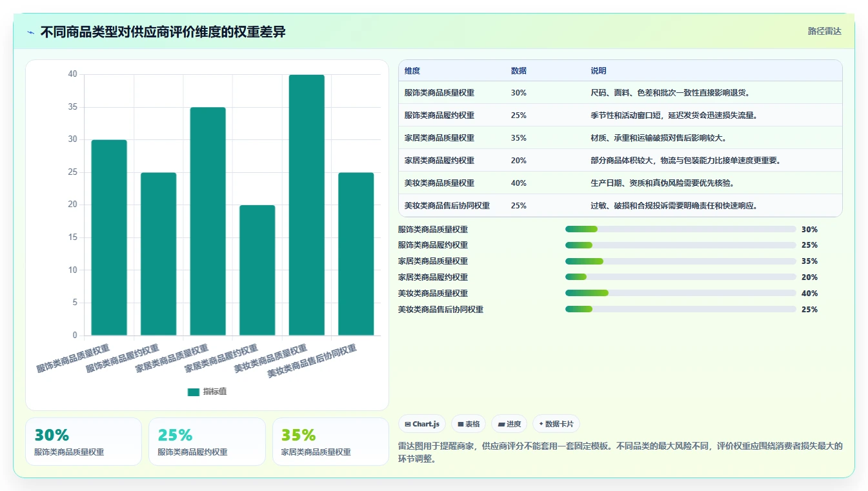The height and width of the screenshot is (491, 868).
Task: Select the table cell 服饰类商品履约权重
Action: click(x=439, y=115)
